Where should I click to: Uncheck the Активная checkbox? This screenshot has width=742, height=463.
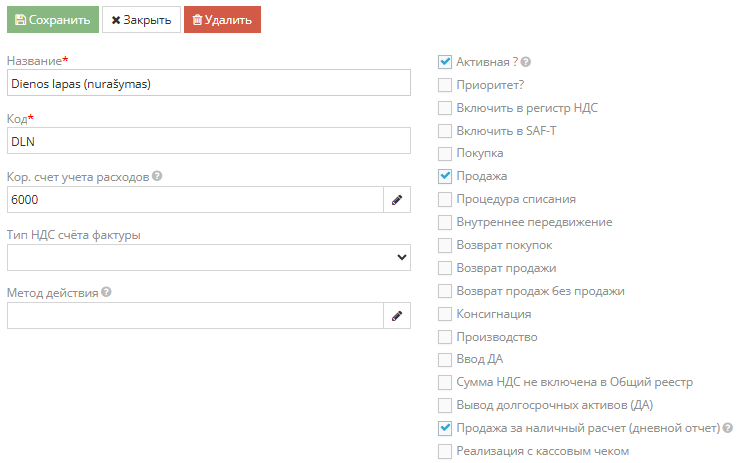pyautogui.click(x=445, y=62)
